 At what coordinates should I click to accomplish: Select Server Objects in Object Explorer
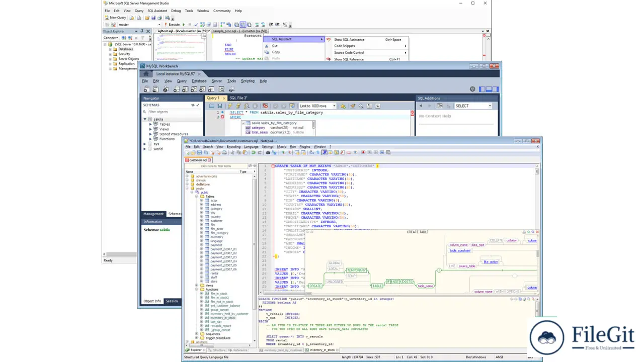pyautogui.click(x=128, y=59)
